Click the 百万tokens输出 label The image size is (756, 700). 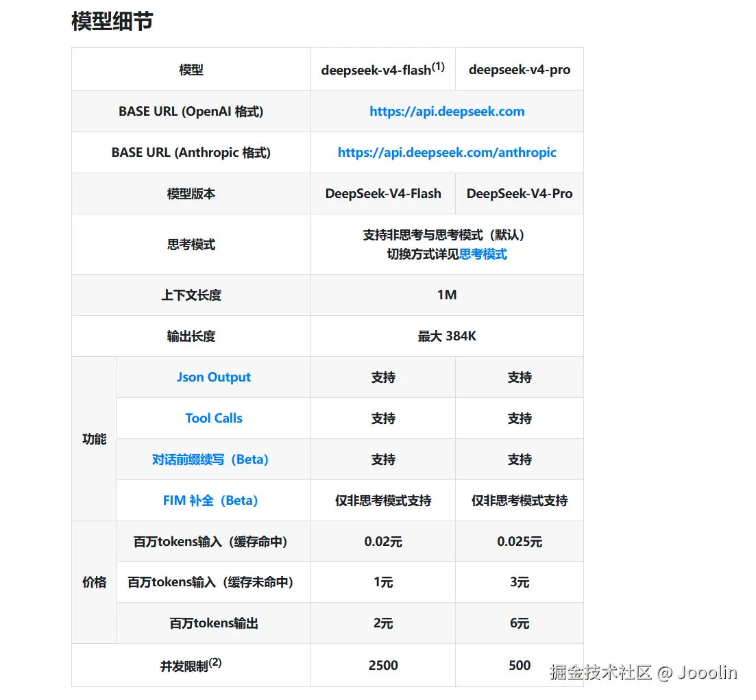point(214,623)
